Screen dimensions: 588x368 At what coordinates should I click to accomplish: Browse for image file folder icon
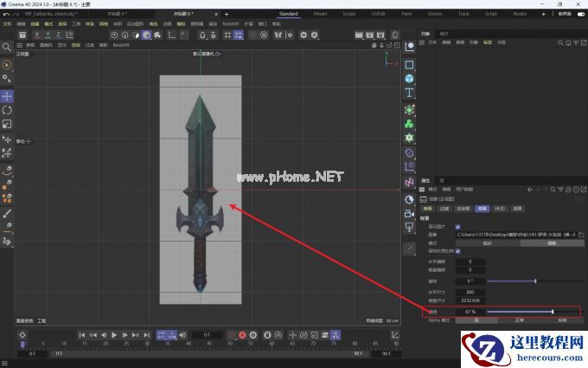click(581, 235)
